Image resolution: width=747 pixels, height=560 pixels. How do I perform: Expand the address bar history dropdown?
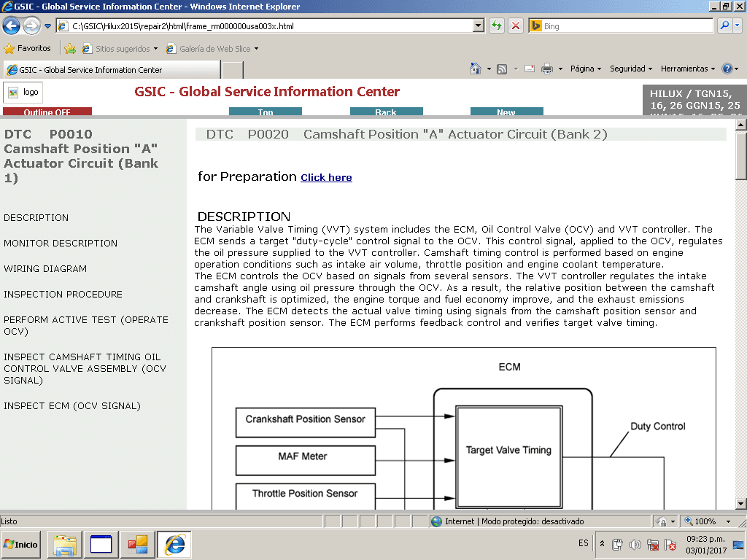tap(479, 26)
